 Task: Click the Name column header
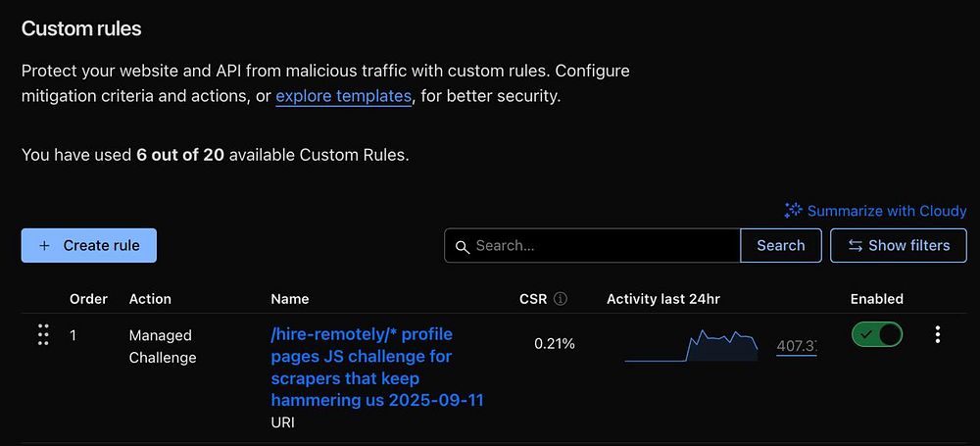(289, 299)
